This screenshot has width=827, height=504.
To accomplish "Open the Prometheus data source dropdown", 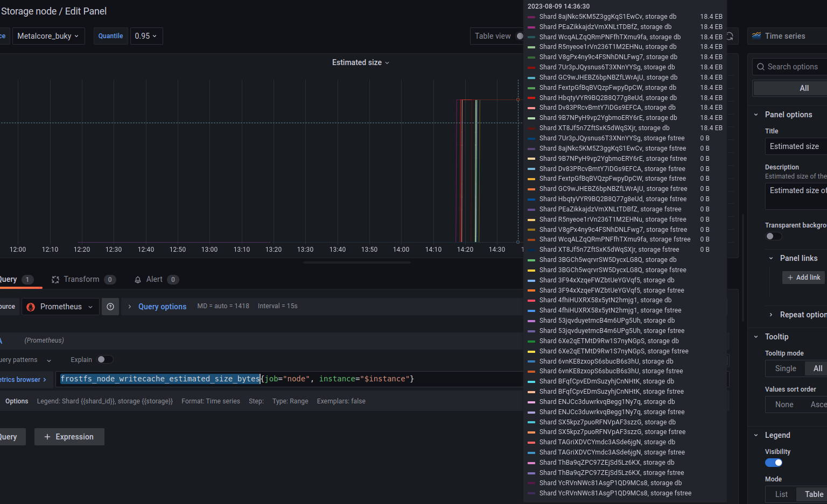I will (x=60, y=307).
